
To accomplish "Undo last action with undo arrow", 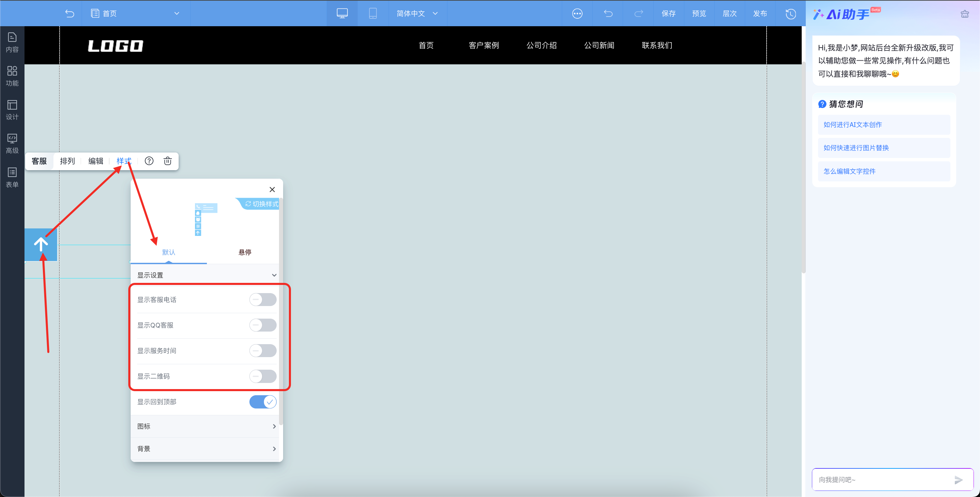I will (x=608, y=13).
